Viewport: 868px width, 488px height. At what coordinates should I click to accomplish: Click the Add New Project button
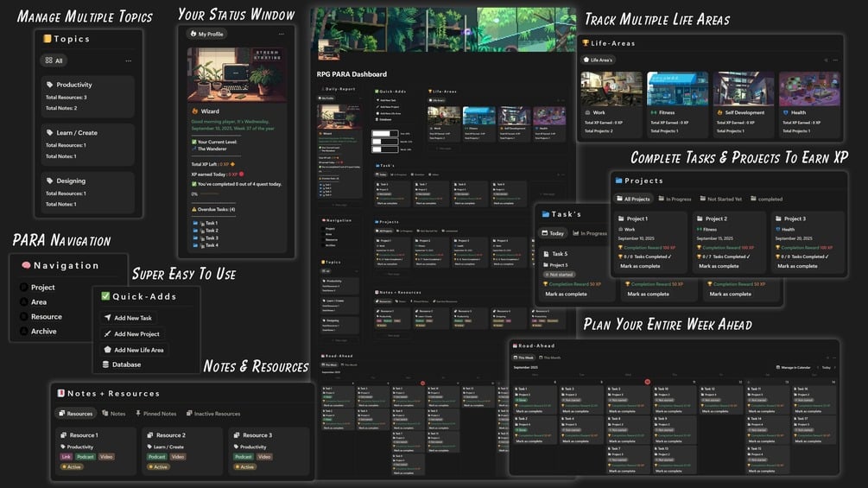pyautogui.click(x=132, y=333)
